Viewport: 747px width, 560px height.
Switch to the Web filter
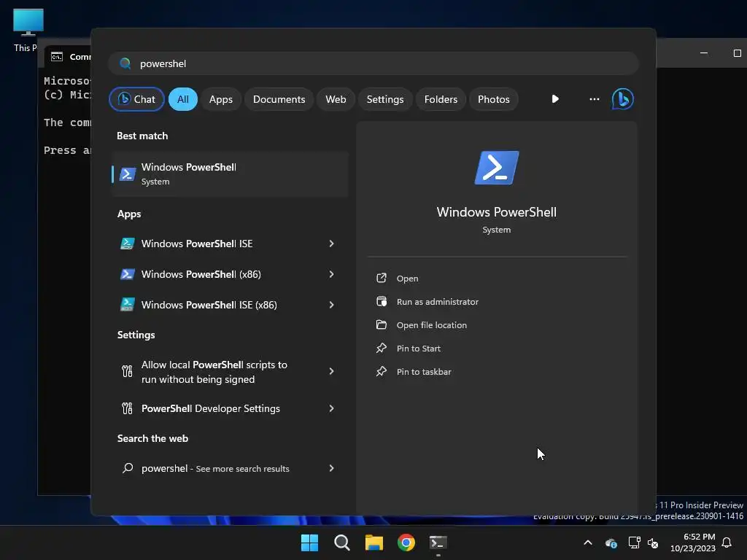pos(336,99)
